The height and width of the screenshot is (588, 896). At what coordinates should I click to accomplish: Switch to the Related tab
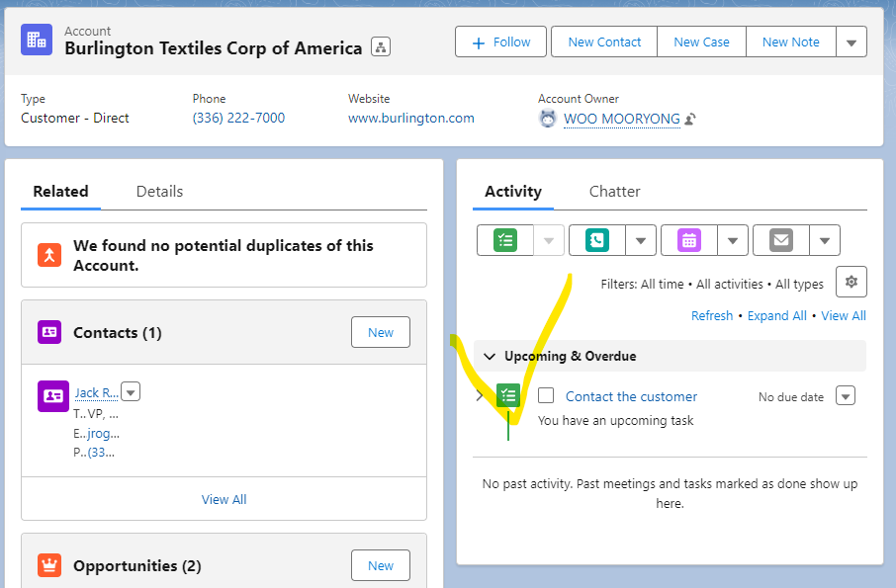tap(60, 192)
